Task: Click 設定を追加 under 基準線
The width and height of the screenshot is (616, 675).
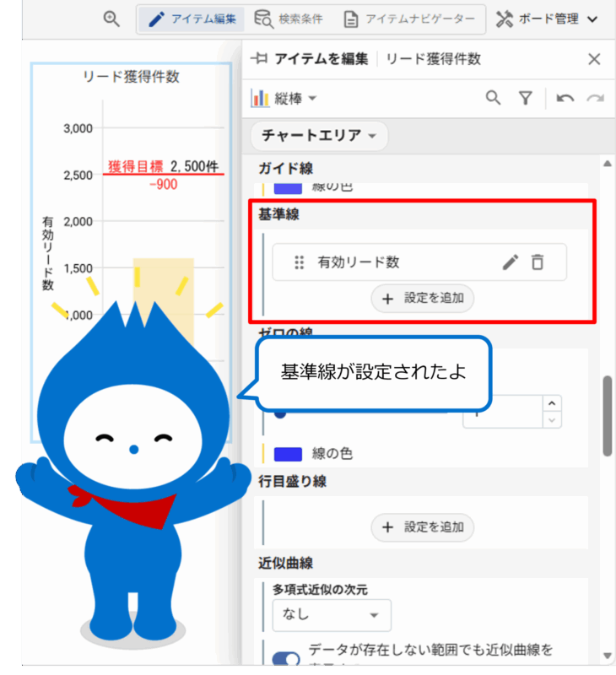Action: click(422, 298)
